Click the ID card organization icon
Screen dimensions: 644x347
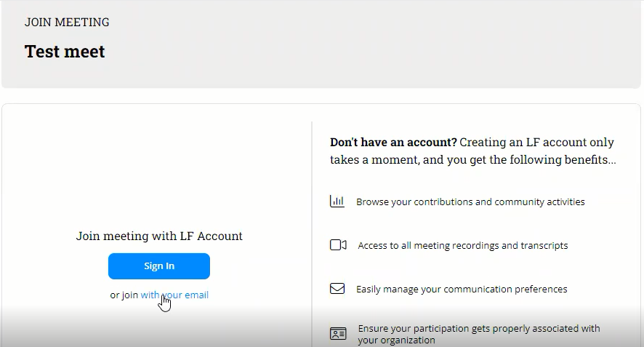(x=338, y=334)
